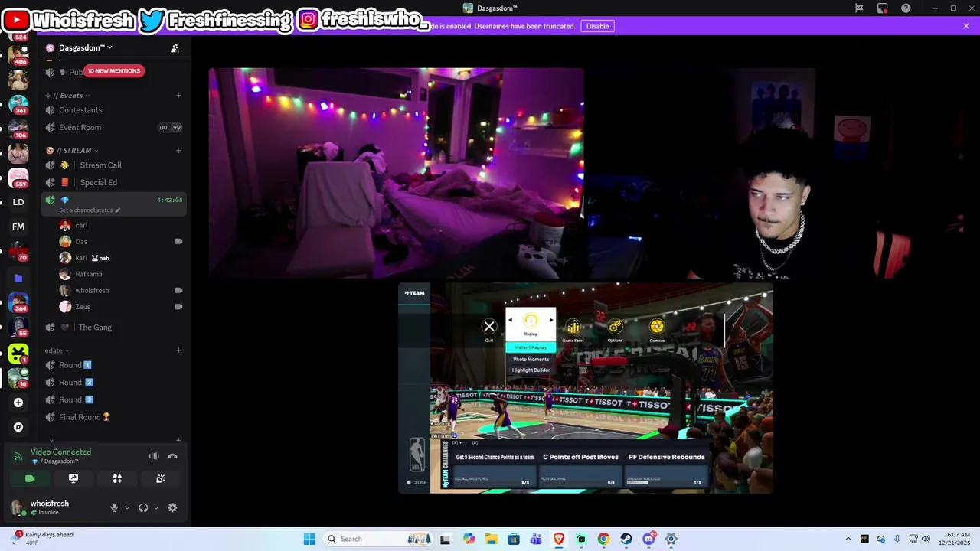
Task: Add a server with the plus button
Action: (x=18, y=403)
